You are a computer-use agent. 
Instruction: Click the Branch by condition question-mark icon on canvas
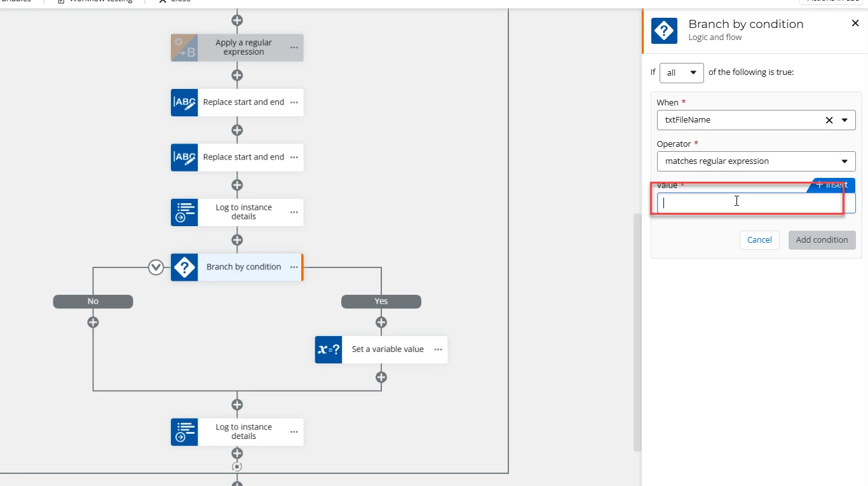(x=184, y=267)
